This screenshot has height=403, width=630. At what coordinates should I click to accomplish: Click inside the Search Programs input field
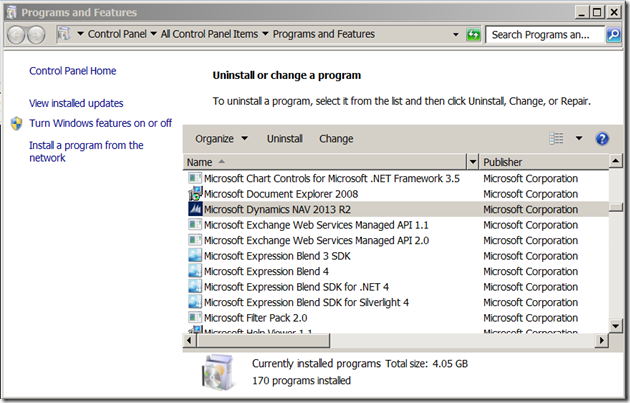pyautogui.click(x=544, y=35)
